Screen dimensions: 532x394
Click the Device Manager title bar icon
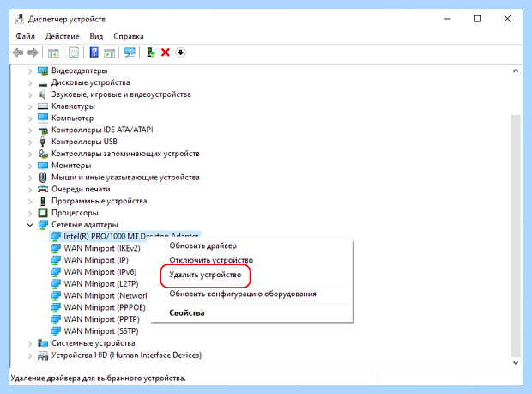tap(20, 19)
